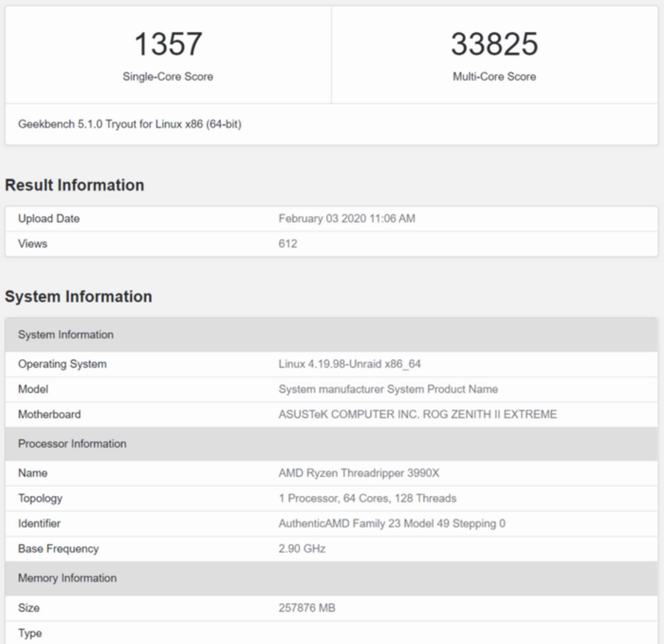Click the Single-Core Score value 1357
Screen dimensions: 664x644
click(x=167, y=43)
